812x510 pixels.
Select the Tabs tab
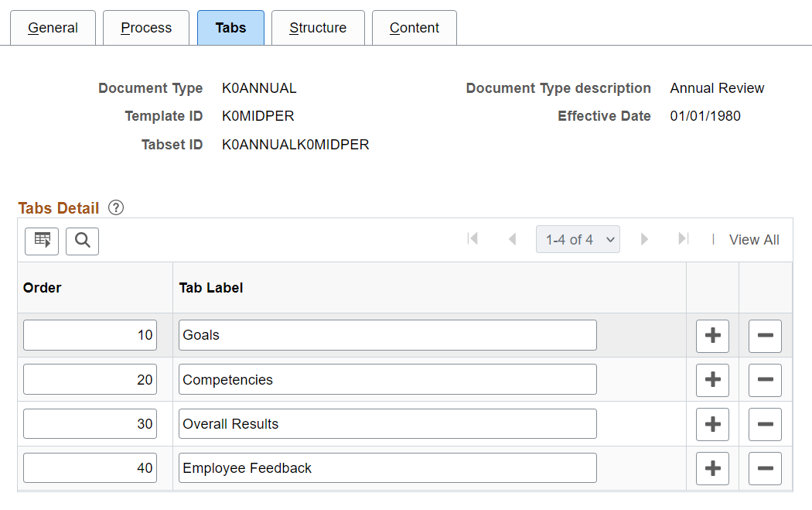pos(230,28)
